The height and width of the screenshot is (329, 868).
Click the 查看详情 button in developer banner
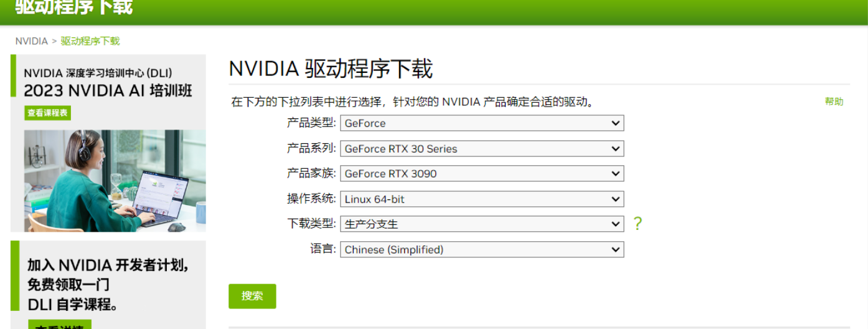pos(60,325)
